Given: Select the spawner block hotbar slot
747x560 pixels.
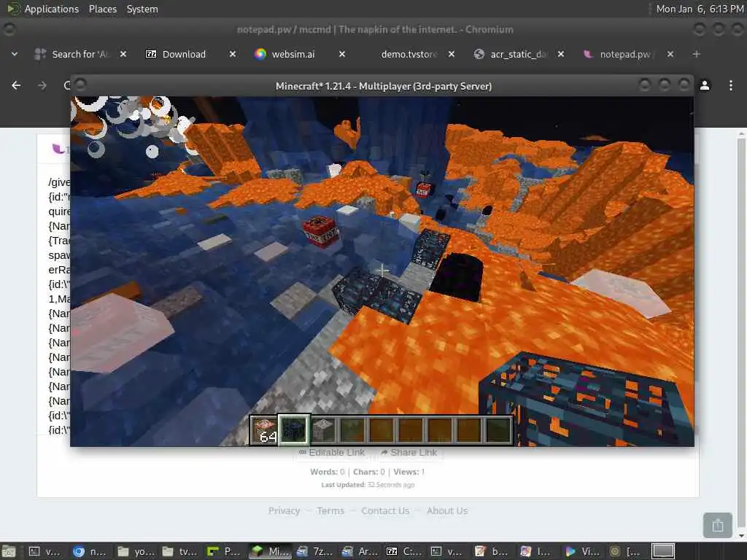Looking at the screenshot, I should click(x=294, y=430).
